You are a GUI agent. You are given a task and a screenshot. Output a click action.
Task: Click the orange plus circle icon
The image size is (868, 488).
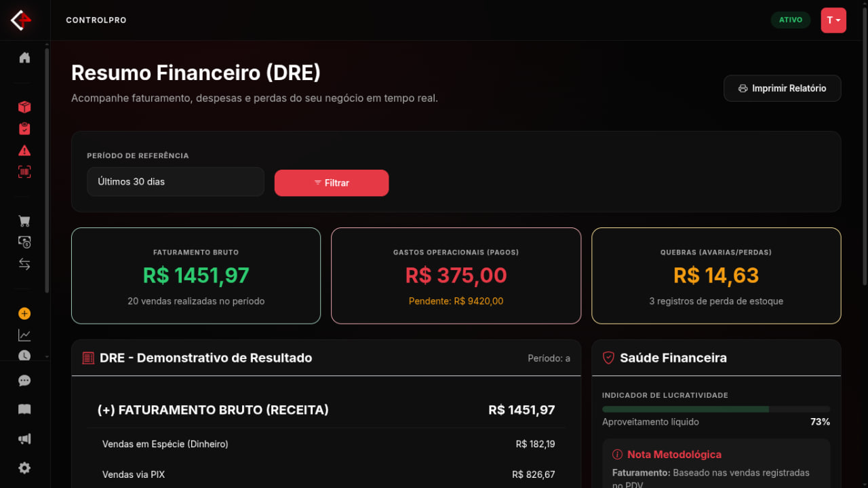pyautogui.click(x=24, y=314)
